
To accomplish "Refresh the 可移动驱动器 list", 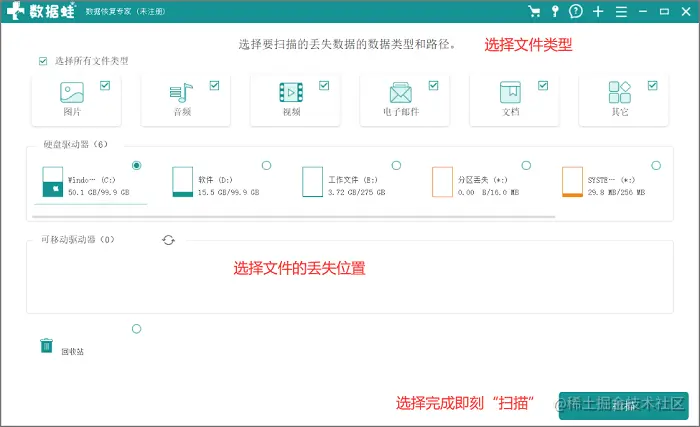I will pyautogui.click(x=168, y=240).
